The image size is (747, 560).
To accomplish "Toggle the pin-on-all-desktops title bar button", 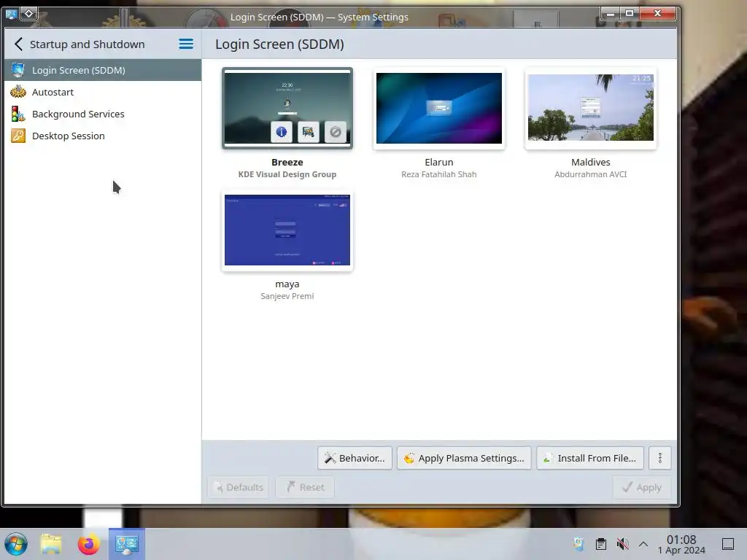I will pyautogui.click(x=28, y=14).
